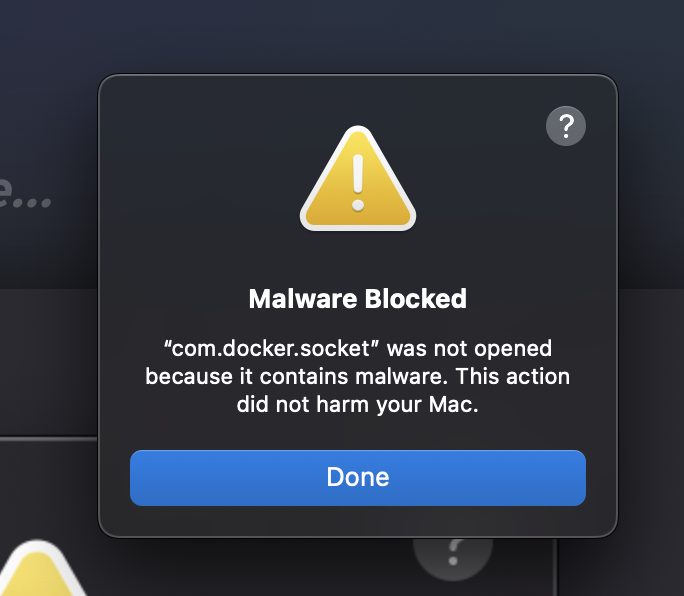Screen dimensions: 684x596
Task: Click the words "was not opened" in the message
Action: coord(469,349)
